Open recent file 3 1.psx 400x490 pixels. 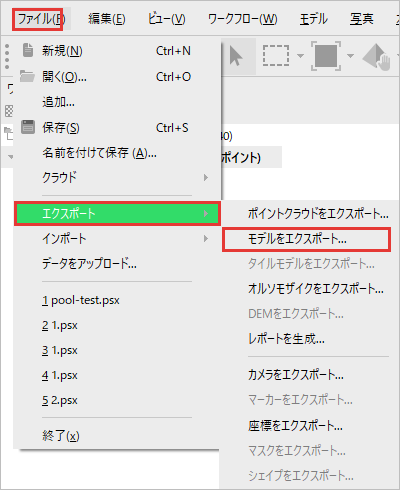(x=117, y=350)
